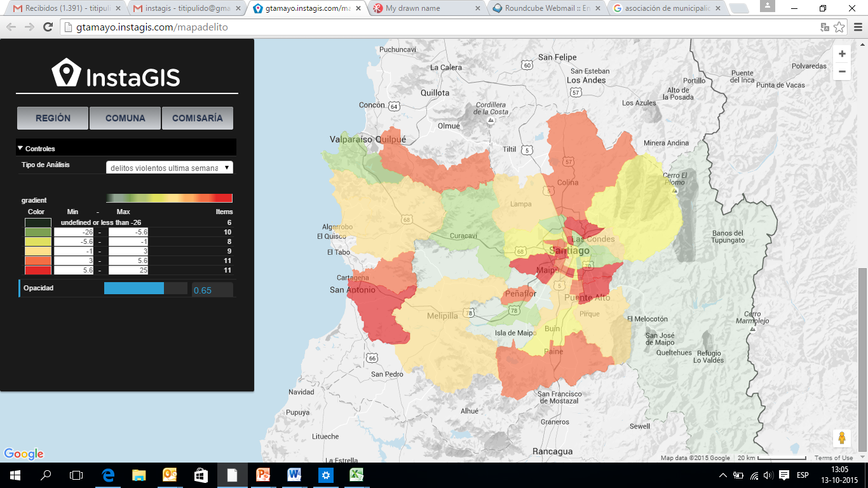Open Word from the taskbar
Image resolution: width=868 pixels, height=488 pixels.
pos(294,475)
